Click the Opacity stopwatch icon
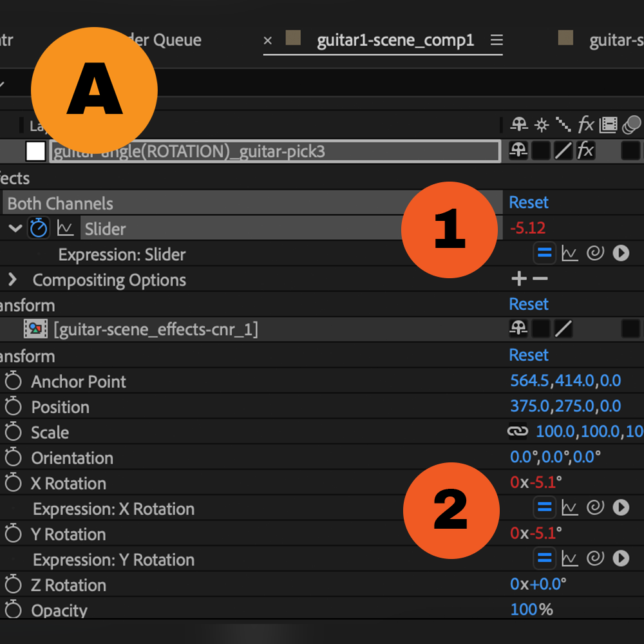 coord(13,609)
